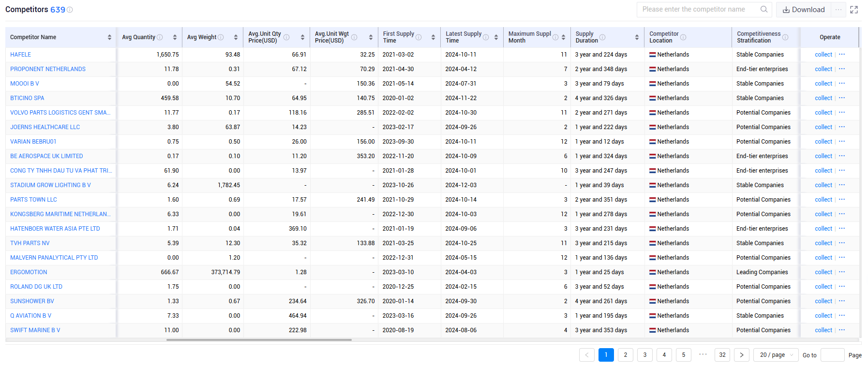868x367 pixels.
Task: Click the Go to page number field
Action: (833, 355)
